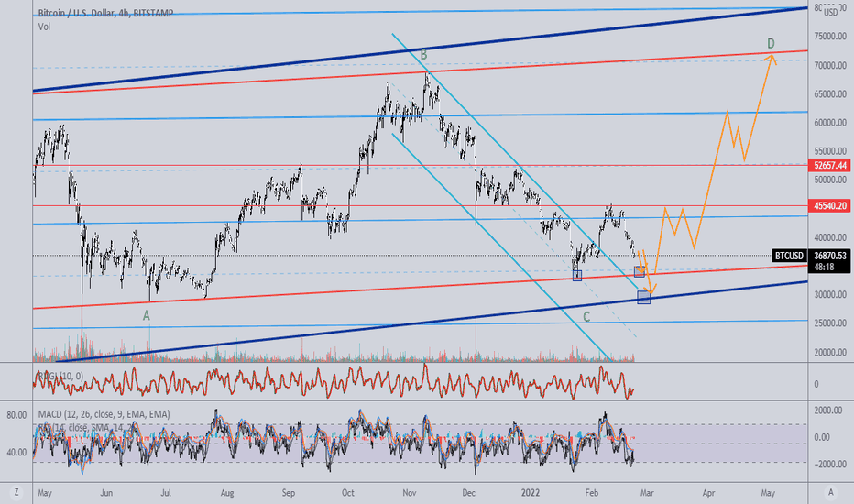854x504 pixels.
Task: Click the 2022 label on time axis
Action: pos(531,493)
